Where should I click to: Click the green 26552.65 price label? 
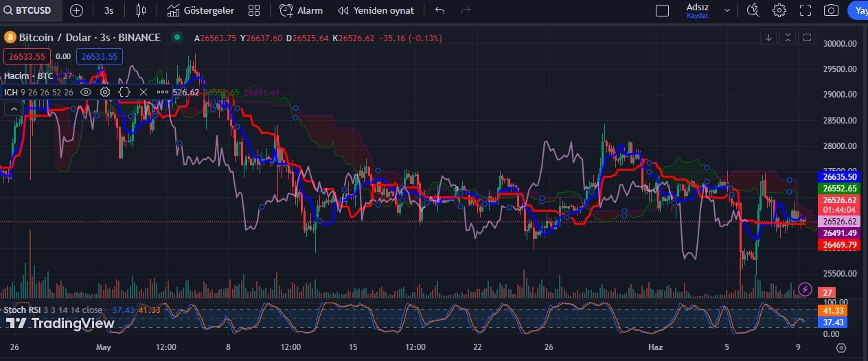pyautogui.click(x=841, y=188)
